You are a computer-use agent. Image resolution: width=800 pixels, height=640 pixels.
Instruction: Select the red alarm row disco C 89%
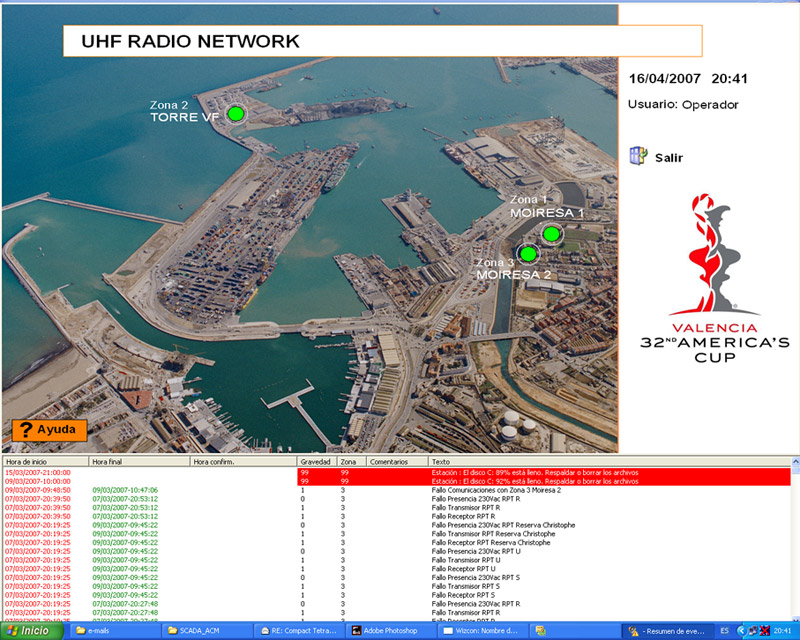(400, 472)
